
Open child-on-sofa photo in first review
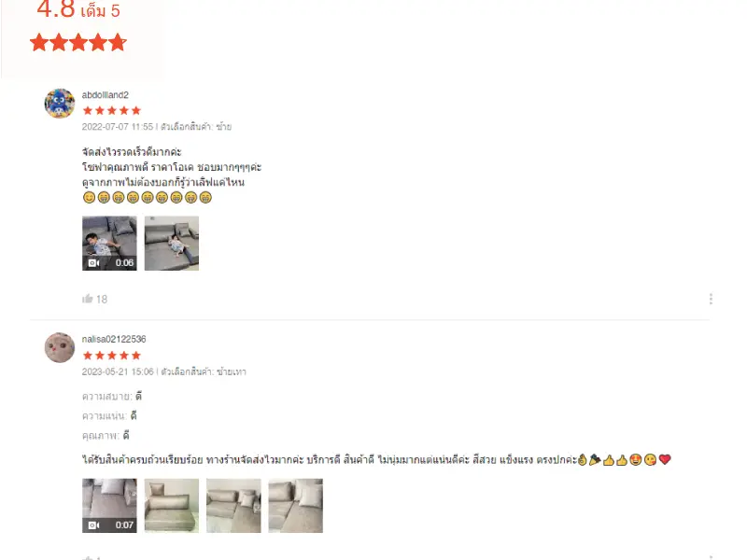coord(172,244)
